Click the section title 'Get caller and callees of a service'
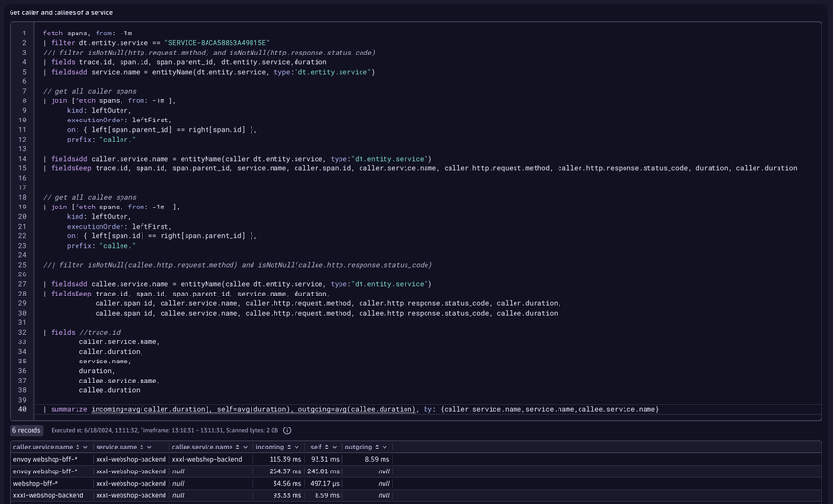The width and height of the screenshot is (833, 504). point(61,12)
